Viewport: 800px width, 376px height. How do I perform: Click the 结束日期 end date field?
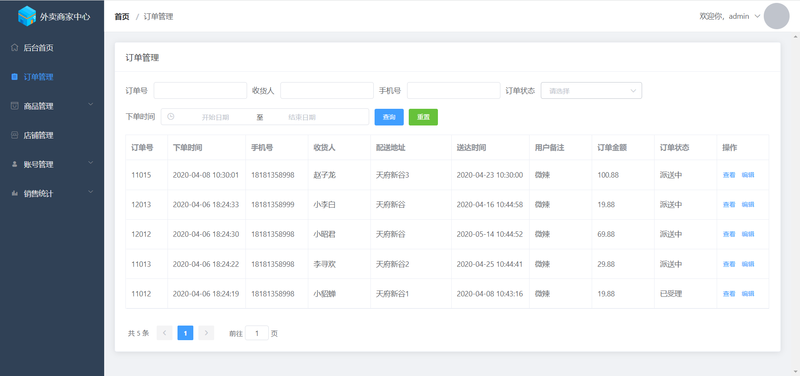[x=302, y=117]
